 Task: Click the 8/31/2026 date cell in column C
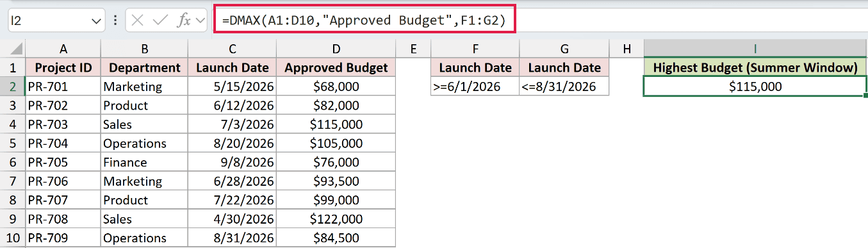233,238
